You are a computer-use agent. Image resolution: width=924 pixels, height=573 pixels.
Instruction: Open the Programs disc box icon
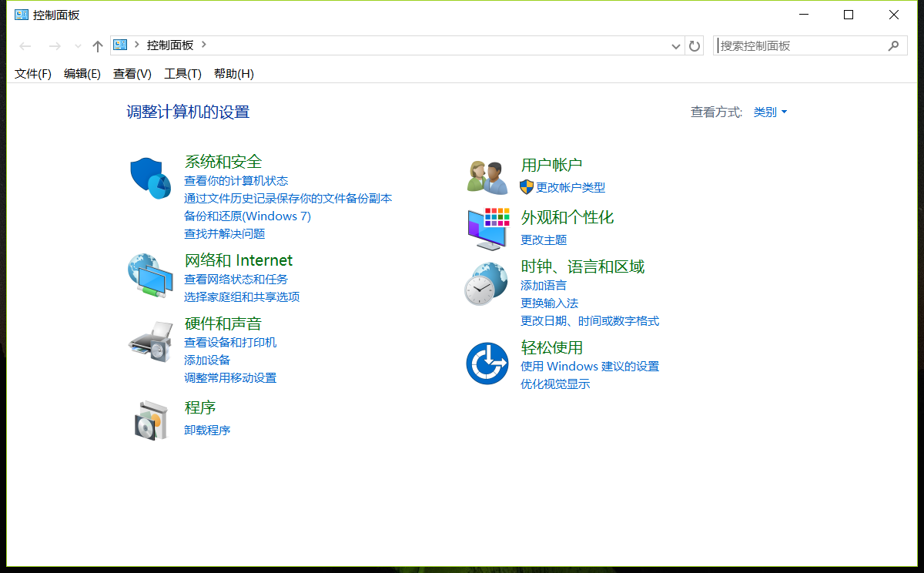tap(151, 420)
